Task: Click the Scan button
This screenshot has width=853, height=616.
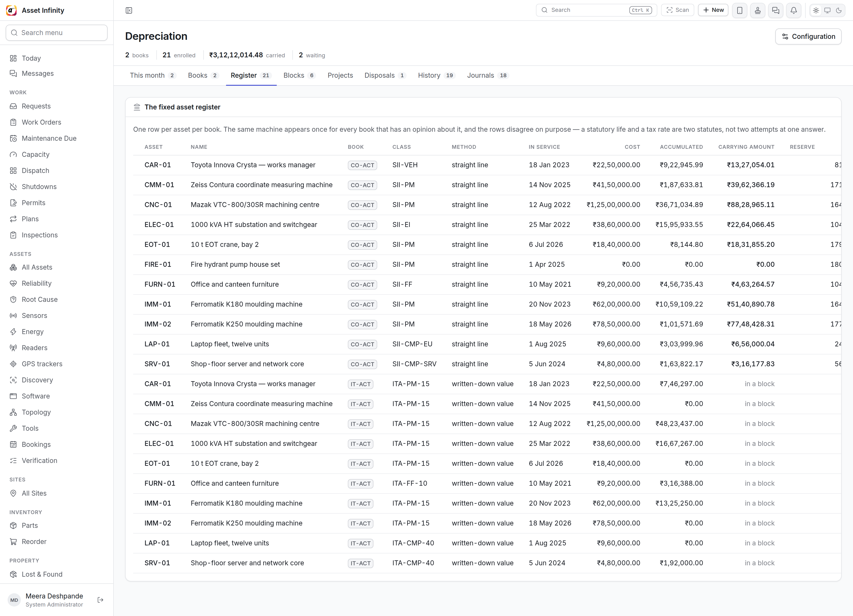Action: click(677, 10)
